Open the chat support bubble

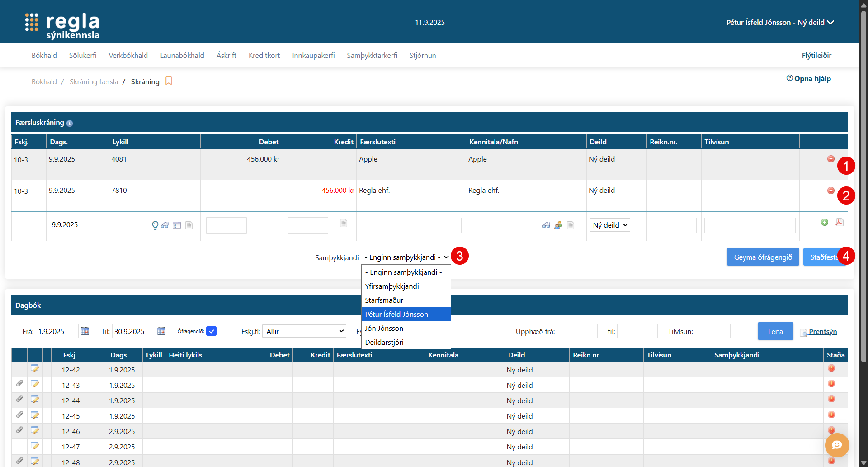coord(837,445)
